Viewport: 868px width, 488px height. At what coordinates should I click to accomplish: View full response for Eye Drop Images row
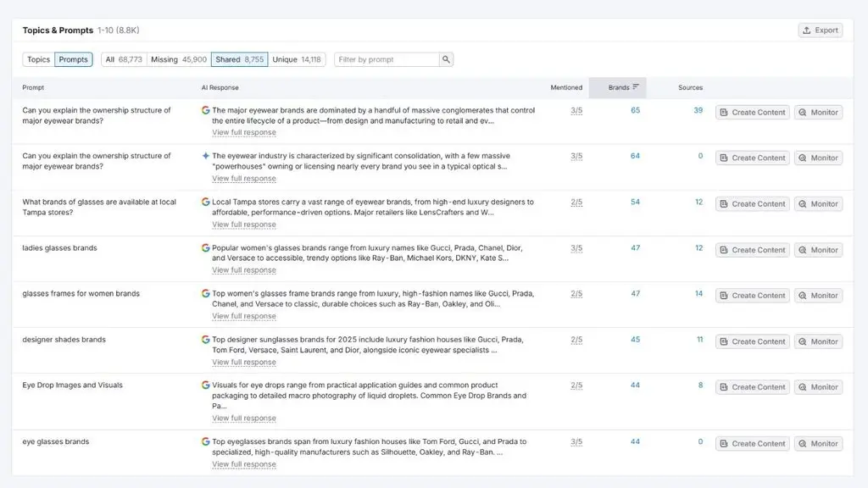243,418
